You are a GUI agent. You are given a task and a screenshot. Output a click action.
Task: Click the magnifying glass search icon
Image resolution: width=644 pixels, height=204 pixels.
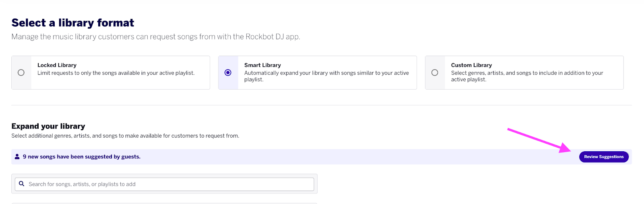pos(22,184)
